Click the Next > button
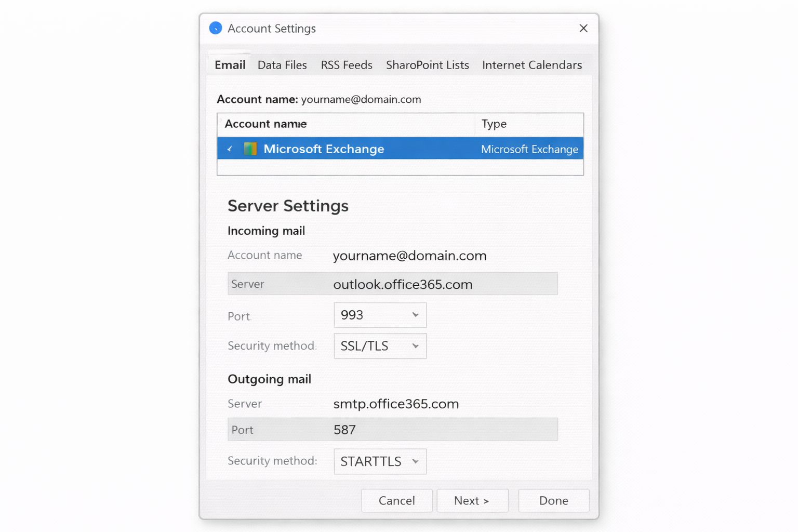This screenshot has width=798, height=532. pyautogui.click(x=472, y=500)
